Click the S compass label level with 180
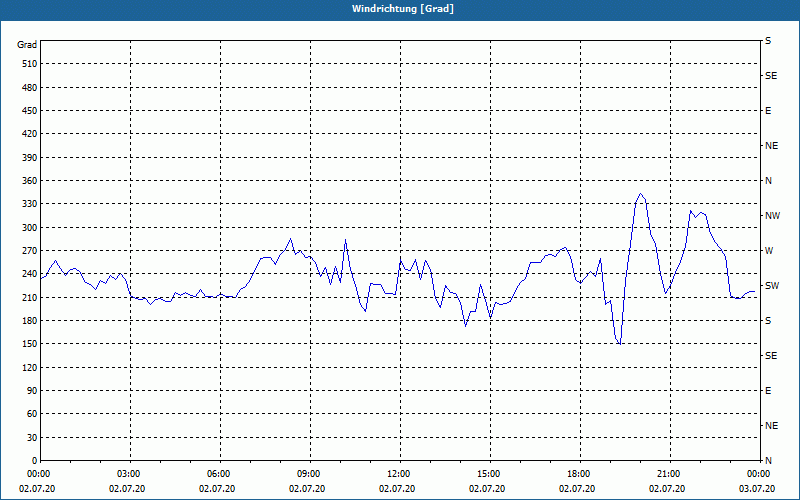This screenshot has height=500, width=800. click(768, 321)
